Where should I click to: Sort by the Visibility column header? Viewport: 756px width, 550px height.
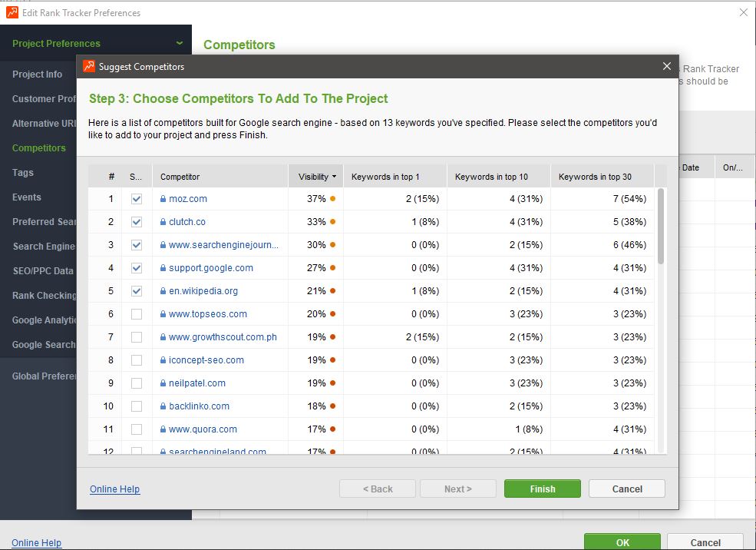tap(315, 177)
